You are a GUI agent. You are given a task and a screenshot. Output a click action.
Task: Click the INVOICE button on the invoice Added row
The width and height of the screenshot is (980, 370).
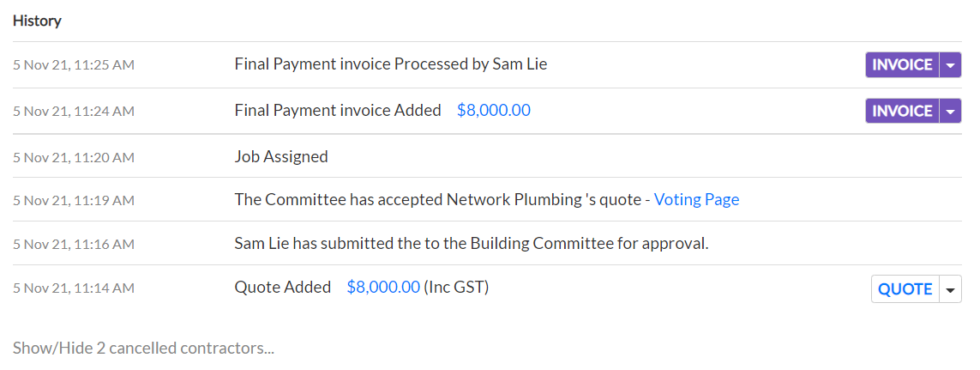(902, 112)
